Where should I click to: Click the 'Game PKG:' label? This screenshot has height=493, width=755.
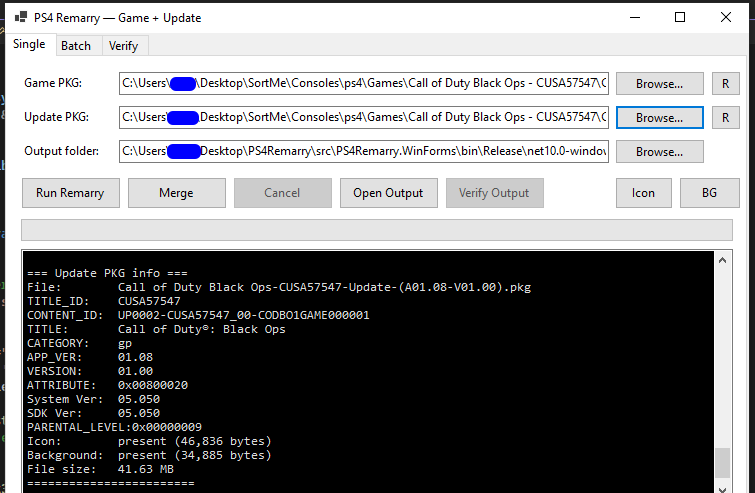click(x=53, y=83)
